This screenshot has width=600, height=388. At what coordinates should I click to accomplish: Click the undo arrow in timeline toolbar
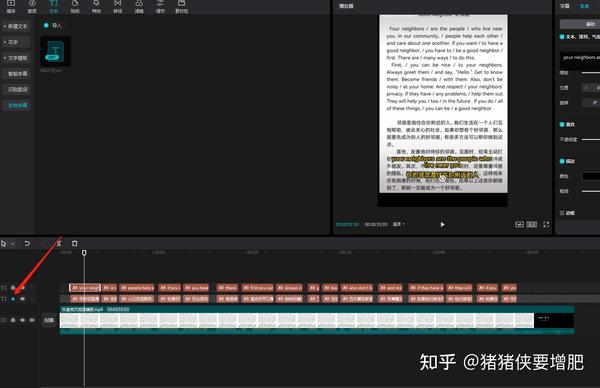coord(27,243)
